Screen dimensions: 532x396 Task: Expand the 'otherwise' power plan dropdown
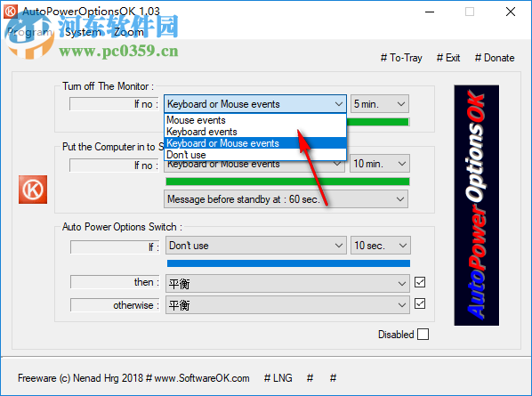287,304
